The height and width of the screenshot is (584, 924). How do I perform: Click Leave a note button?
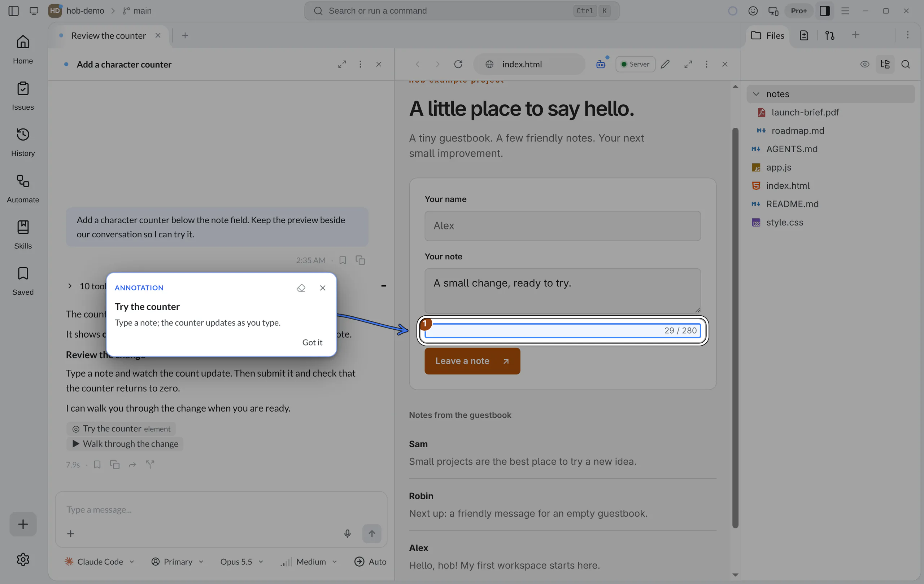(x=472, y=361)
